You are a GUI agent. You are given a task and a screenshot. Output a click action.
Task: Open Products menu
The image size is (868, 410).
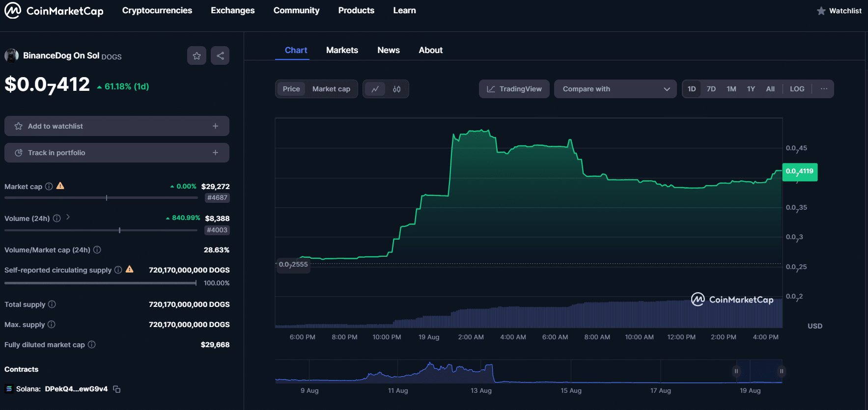pyautogui.click(x=356, y=10)
